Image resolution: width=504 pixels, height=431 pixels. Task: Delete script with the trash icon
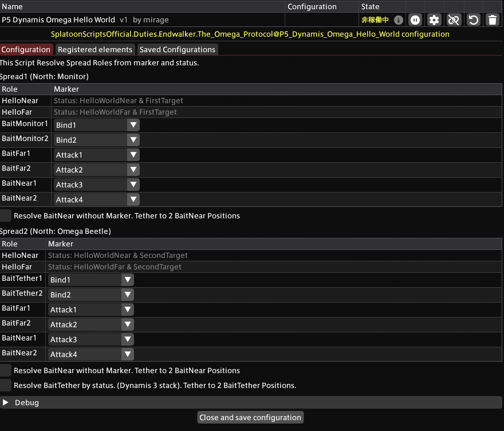pos(493,20)
